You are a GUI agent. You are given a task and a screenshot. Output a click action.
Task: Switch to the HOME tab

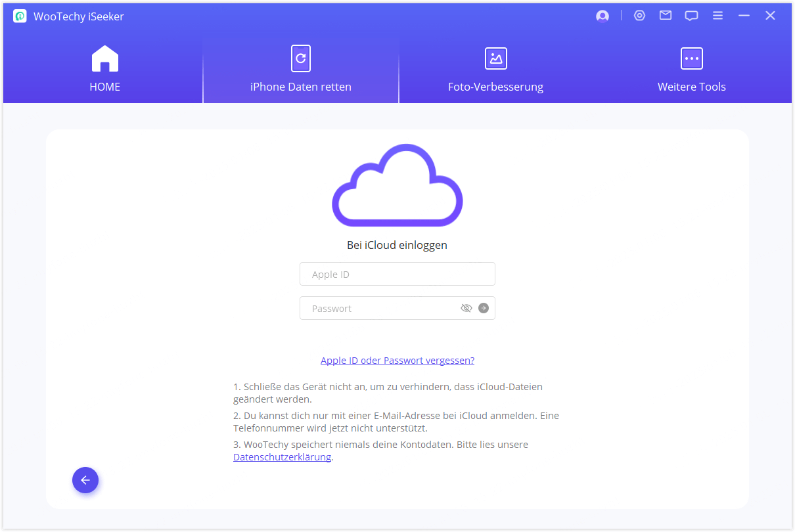click(104, 86)
